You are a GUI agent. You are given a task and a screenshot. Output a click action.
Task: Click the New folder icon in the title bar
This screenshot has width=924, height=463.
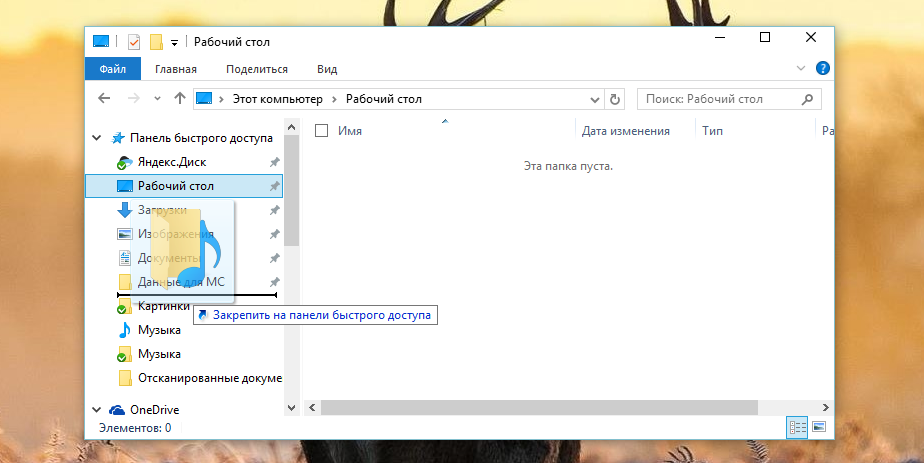[156, 42]
